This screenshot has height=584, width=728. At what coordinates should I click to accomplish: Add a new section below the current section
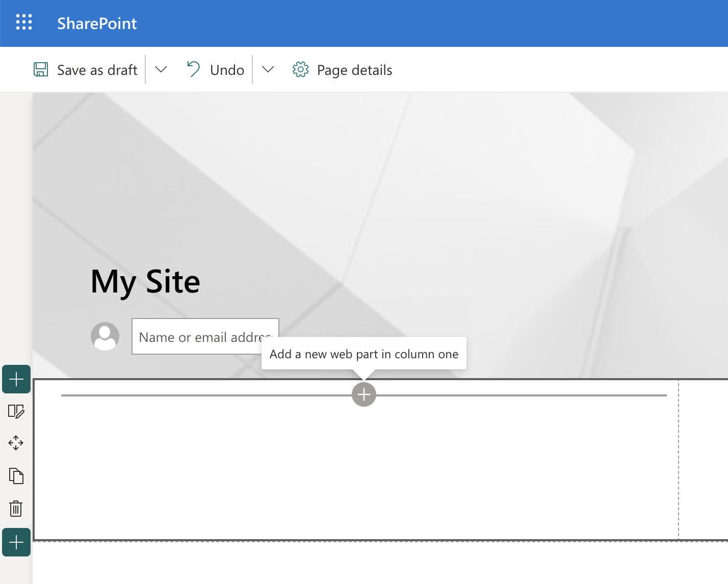point(16,542)
